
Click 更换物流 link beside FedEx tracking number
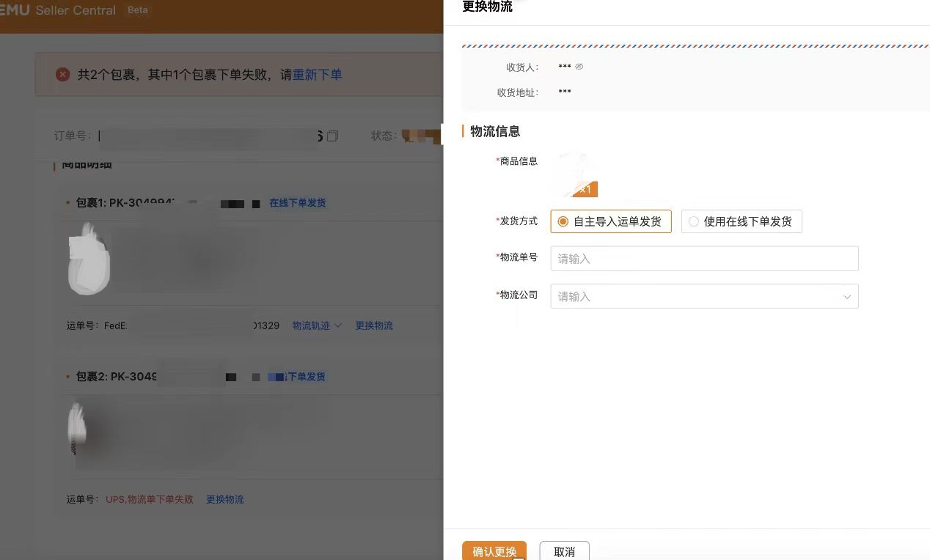pos(374,325)
